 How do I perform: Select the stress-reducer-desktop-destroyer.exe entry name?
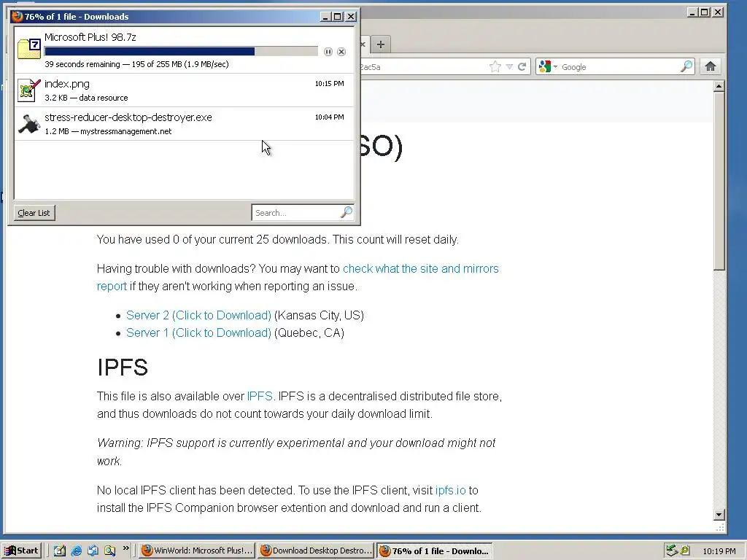(x=128, y=117)
